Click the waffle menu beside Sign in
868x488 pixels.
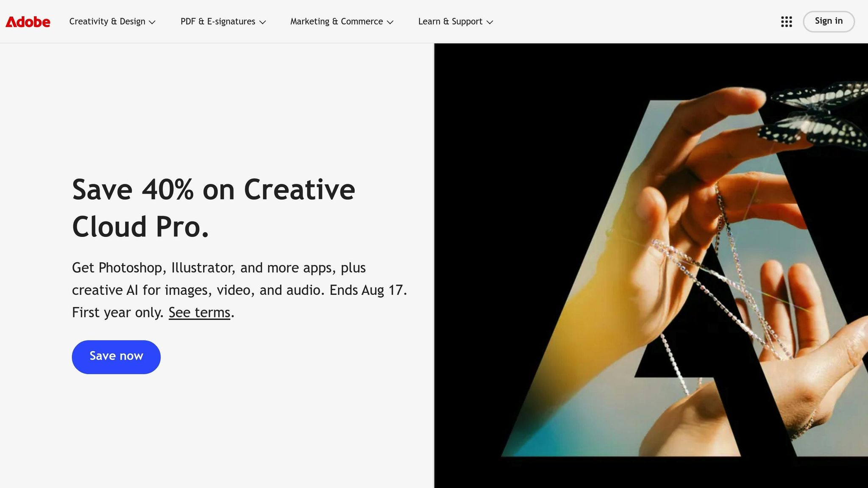pos(787,21)
